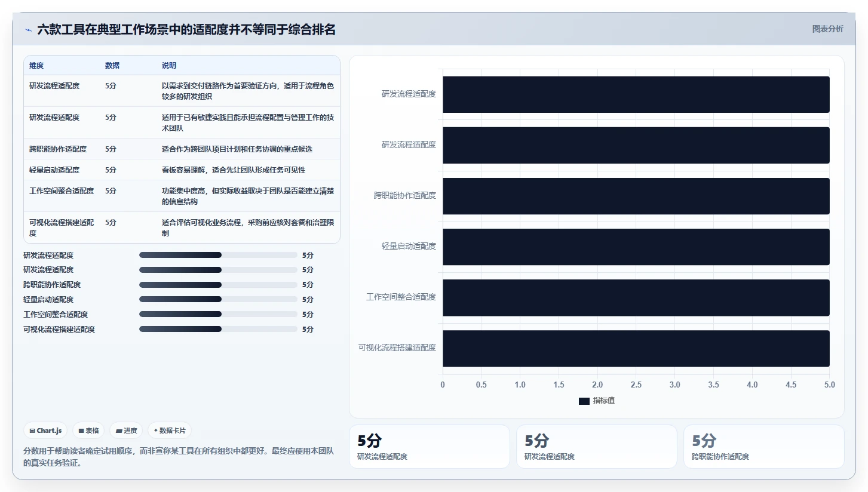
Task: Click the 数据 table column header
Action: coord(112,66)
